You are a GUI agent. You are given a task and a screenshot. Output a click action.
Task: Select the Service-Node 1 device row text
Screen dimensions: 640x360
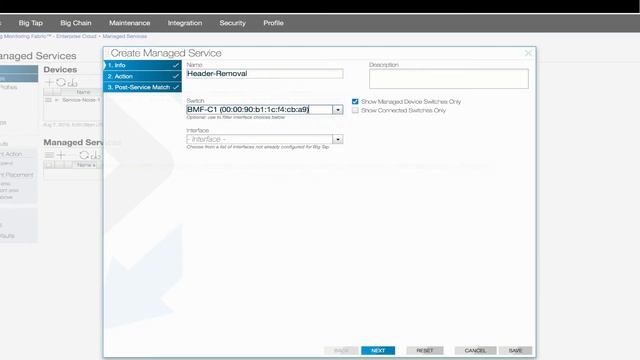coord(81,100)
